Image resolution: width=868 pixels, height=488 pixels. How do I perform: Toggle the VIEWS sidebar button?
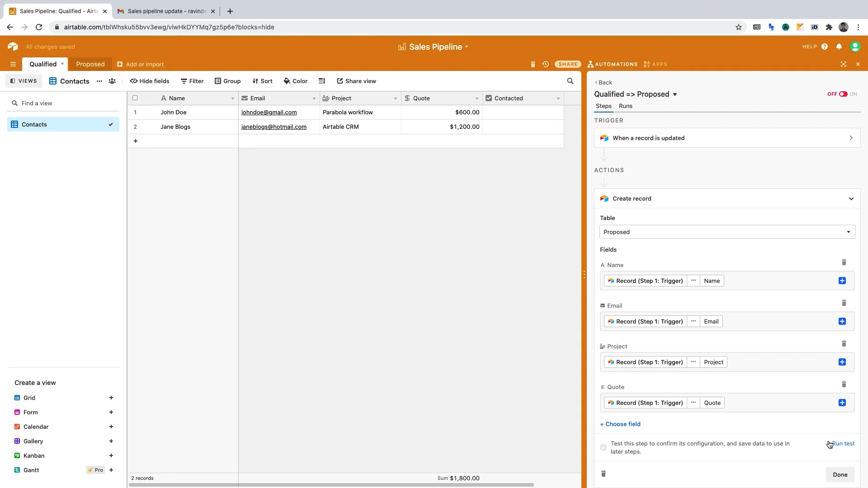pos(24,81)
